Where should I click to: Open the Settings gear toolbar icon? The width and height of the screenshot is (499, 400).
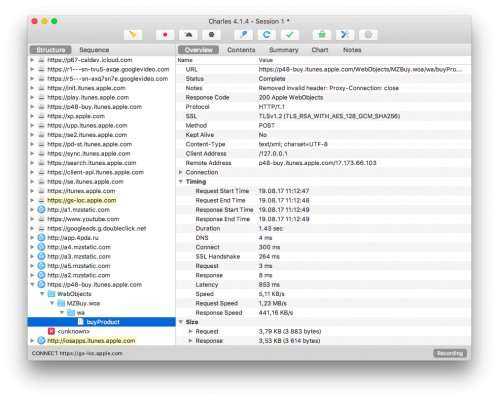point(368,35)
